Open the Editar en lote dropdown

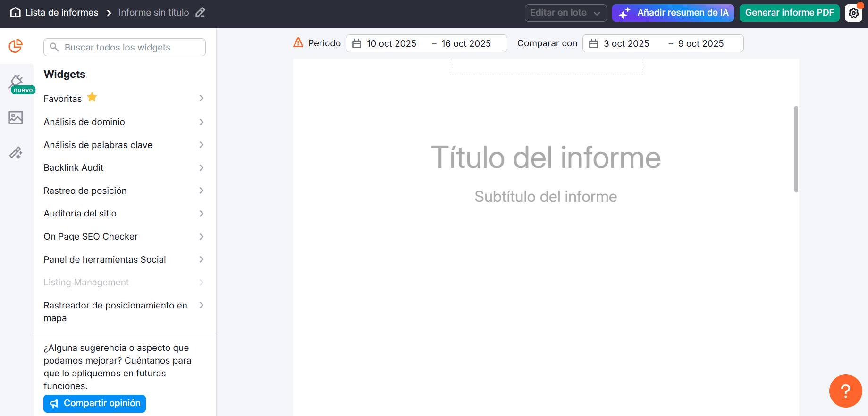(x=565, y=13)
